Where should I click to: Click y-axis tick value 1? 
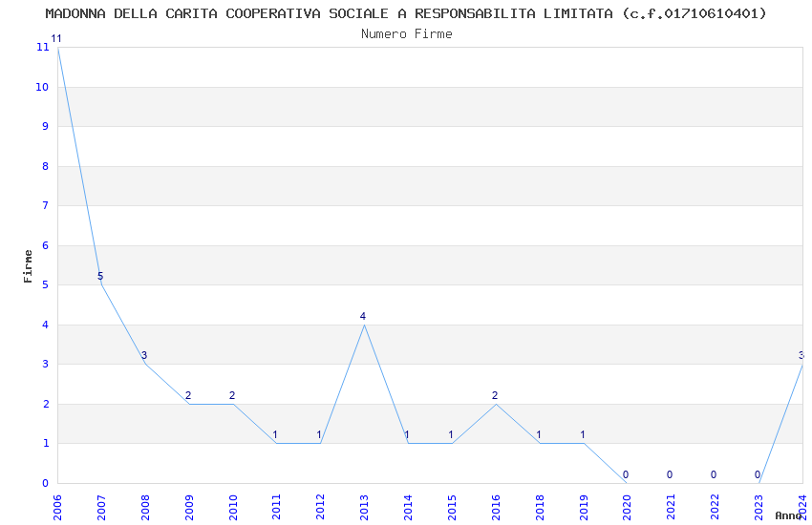pos(46,443)
